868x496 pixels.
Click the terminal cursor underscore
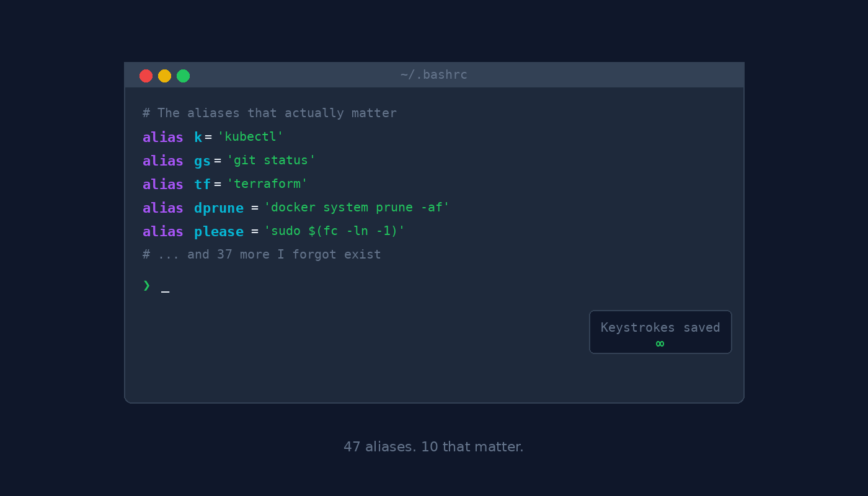(165, 291)
